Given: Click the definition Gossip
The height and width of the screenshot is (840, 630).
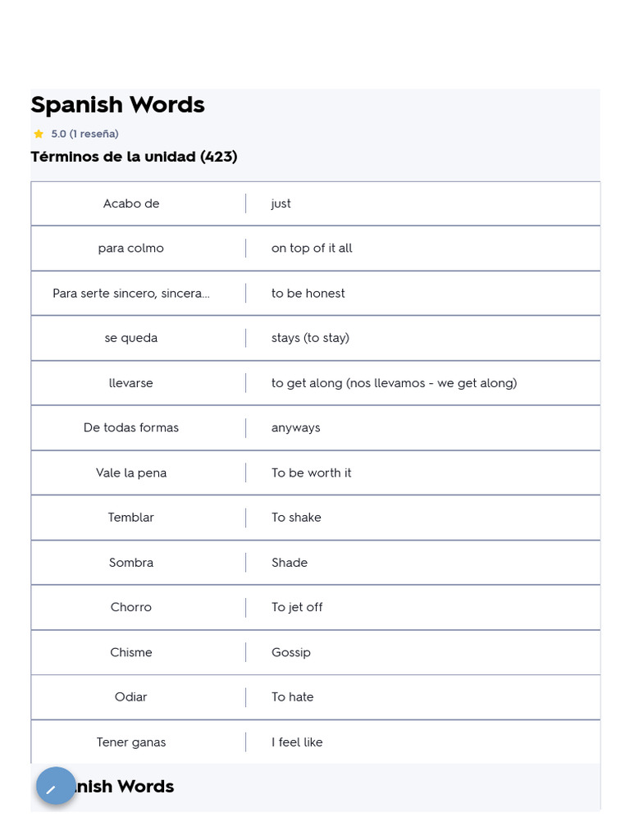Looking at the screenshot, I should [x=290, y=652].
